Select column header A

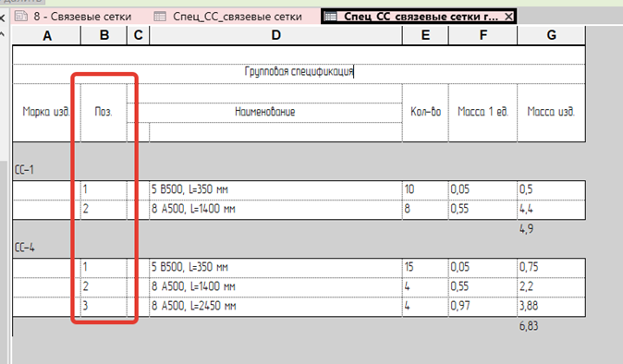(x=47, y=36)
